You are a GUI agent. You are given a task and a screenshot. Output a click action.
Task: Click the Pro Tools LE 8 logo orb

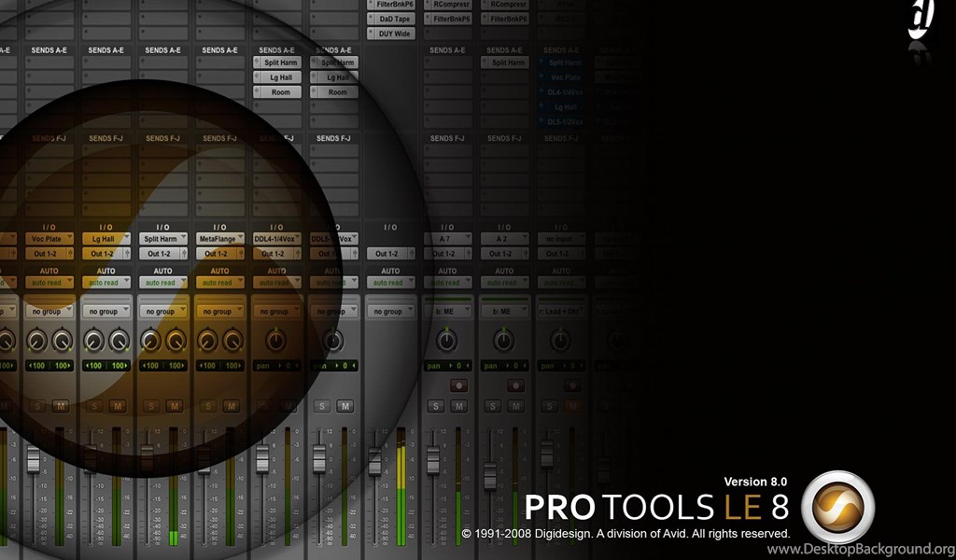(x=837, y=507)
